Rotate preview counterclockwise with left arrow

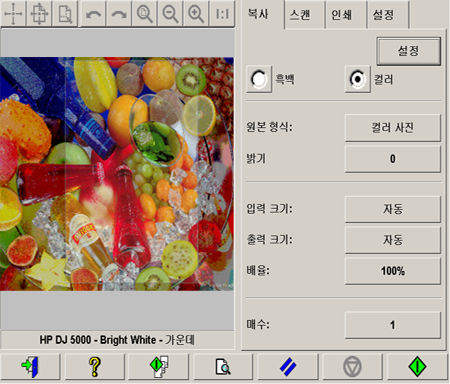click(x=93, y=13)
